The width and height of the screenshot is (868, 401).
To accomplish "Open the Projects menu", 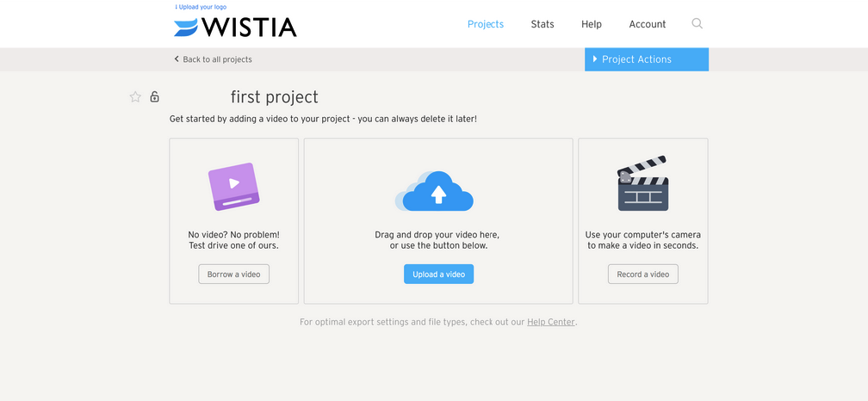I will 486,24.
